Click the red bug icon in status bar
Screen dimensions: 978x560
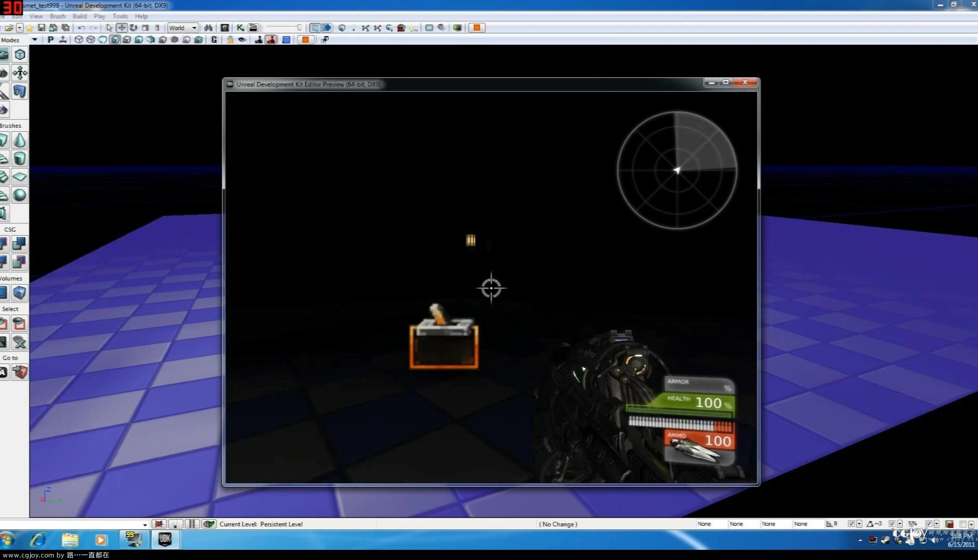pos(159,524)
